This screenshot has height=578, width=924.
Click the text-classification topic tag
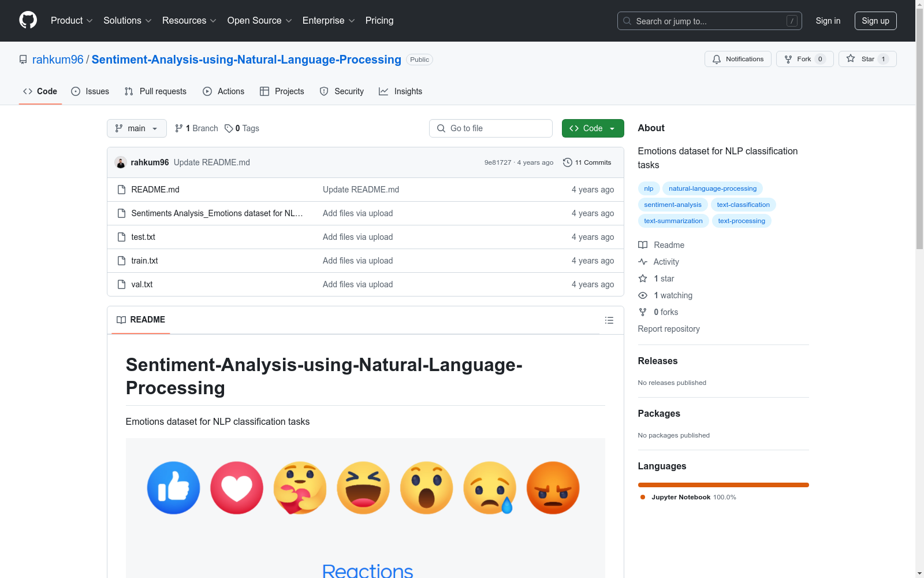click(x=743, y=205)
